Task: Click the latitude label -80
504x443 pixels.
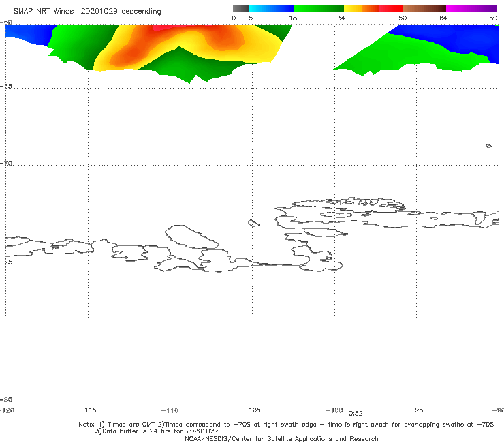Action: [x=6, y=399]
